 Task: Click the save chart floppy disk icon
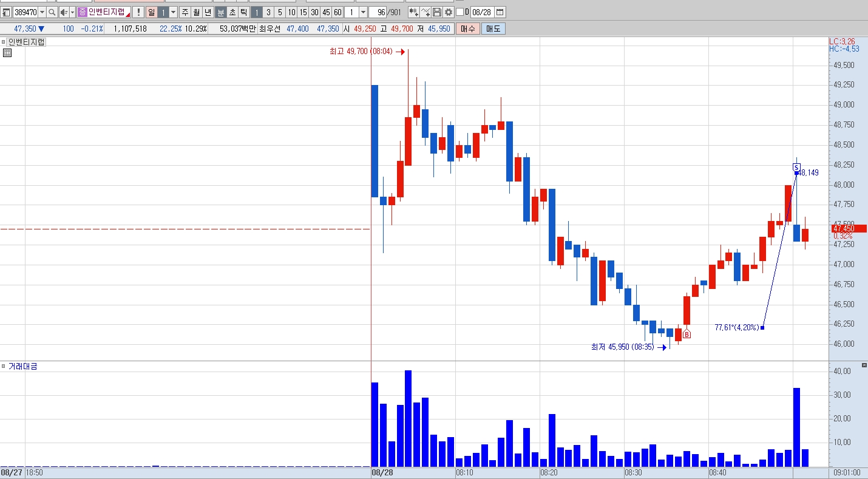point(437,12)
